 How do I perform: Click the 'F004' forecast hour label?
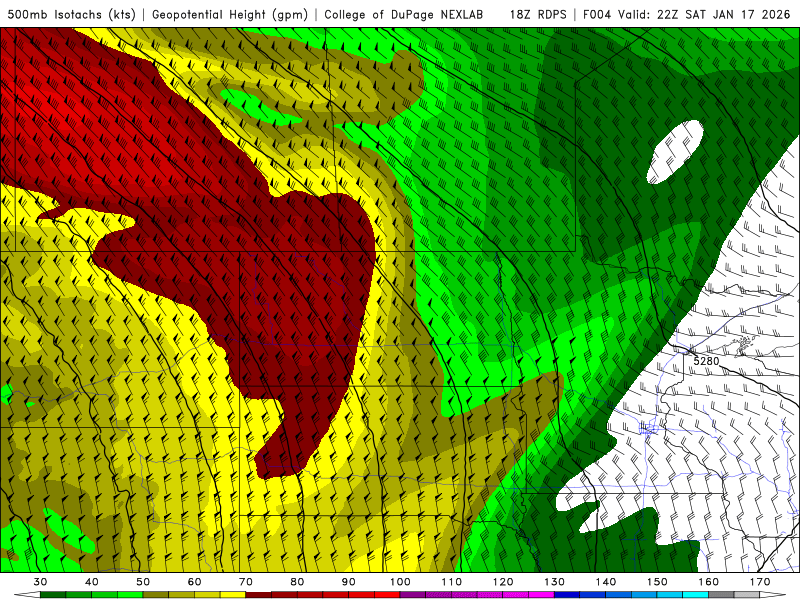(x=597, y=14)
